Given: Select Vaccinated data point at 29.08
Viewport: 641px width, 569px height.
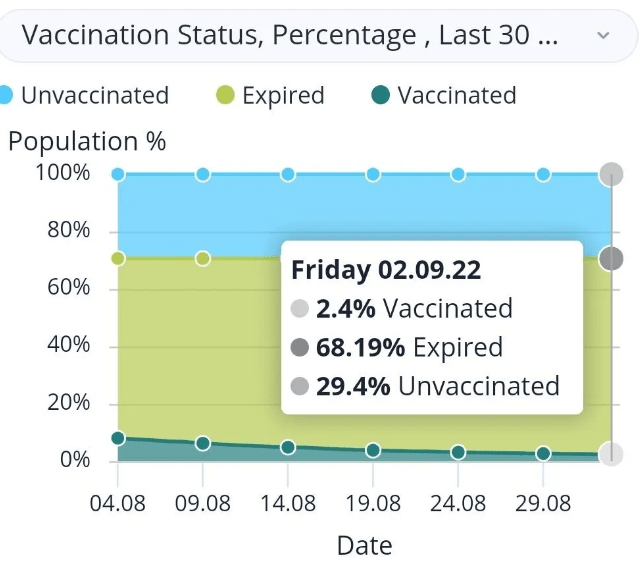Looking at the screenshot, I should click(x=543, y=453).
